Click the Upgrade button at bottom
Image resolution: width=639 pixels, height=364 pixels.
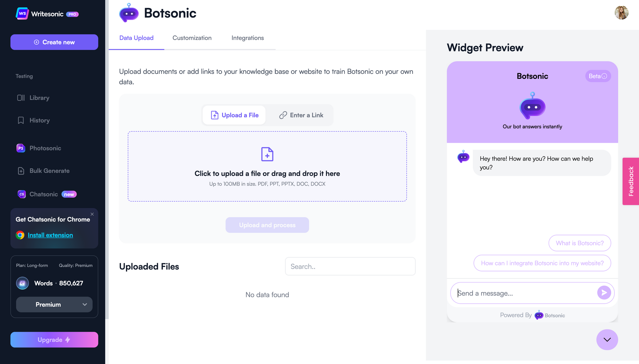[54, 339]
